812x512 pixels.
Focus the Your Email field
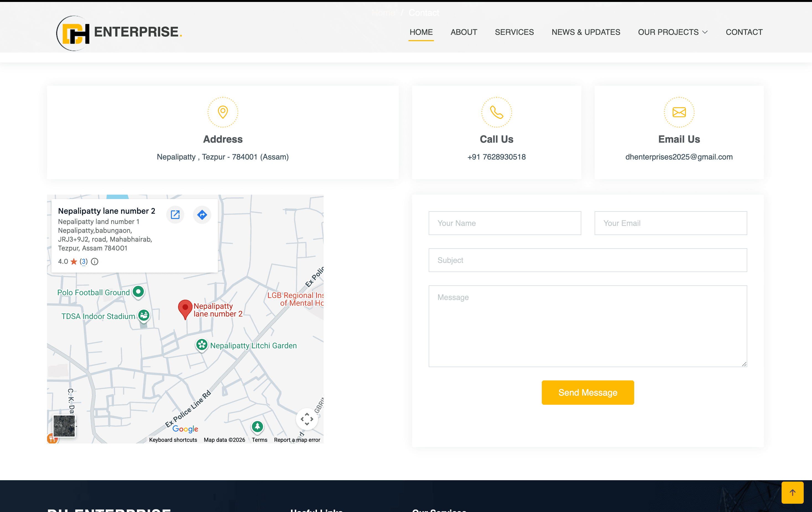670,223
